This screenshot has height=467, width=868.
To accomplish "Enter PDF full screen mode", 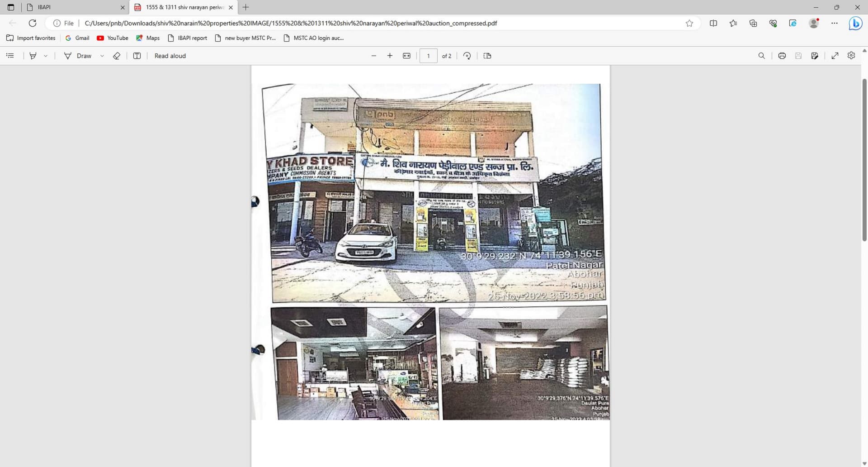I will pos(835,56).
